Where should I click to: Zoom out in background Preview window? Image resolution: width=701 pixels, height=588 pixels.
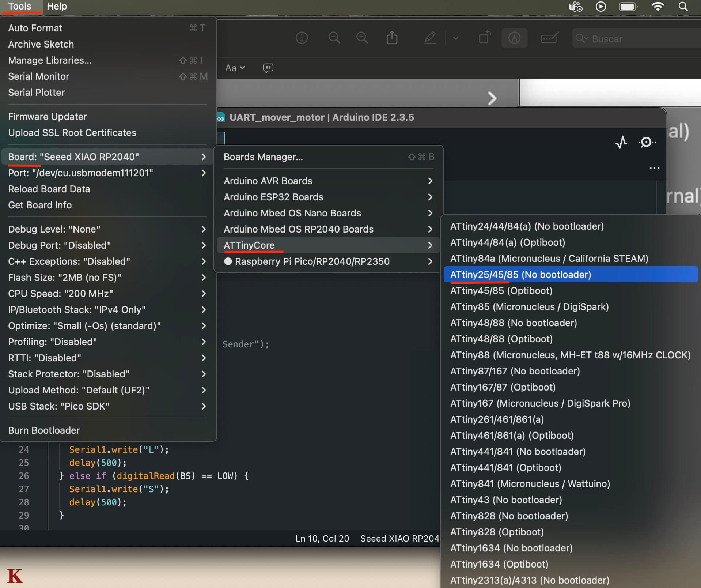click(x=334, y=38)
